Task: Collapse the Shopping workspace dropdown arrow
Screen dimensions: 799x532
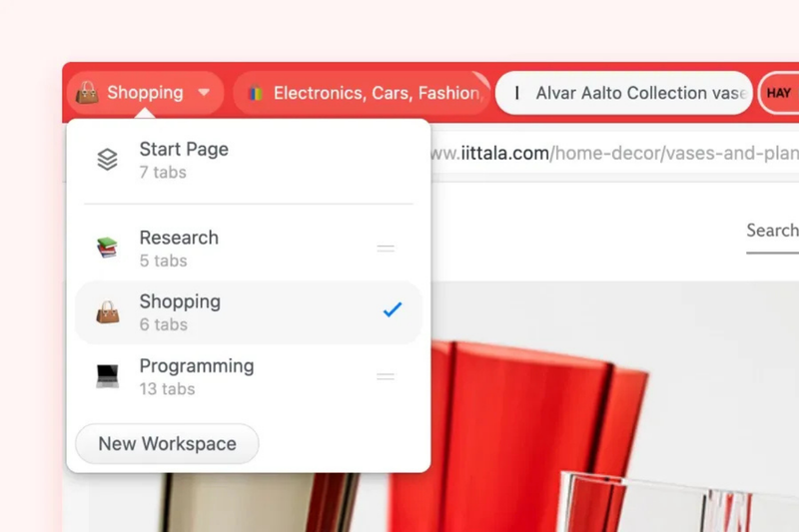Action: [x=204, y=93]
